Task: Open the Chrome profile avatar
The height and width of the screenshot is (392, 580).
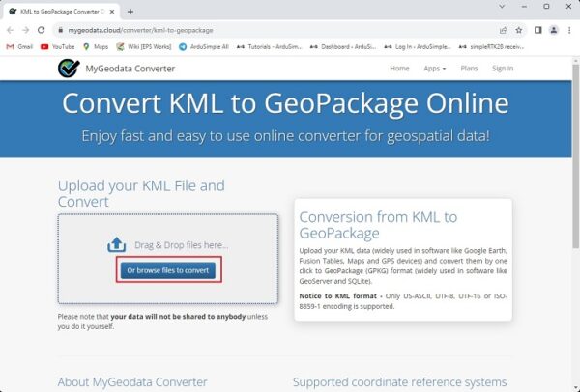Action: (554, 30)
